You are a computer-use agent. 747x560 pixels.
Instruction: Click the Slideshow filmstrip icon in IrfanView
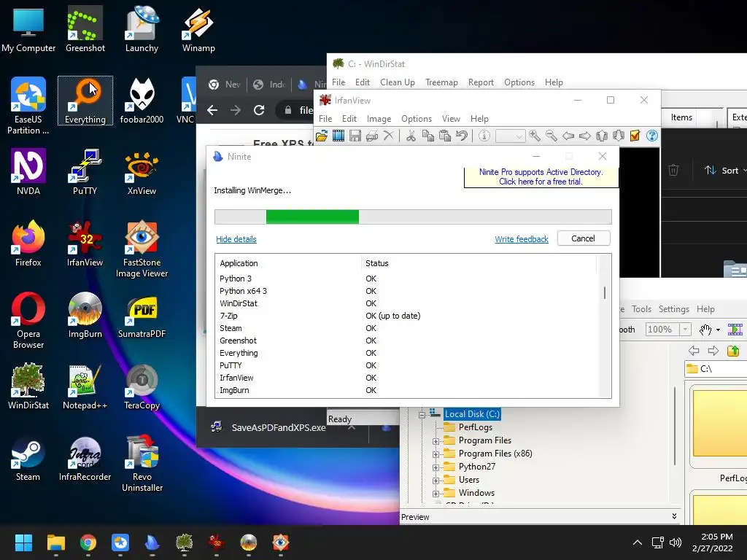(338, 136)
